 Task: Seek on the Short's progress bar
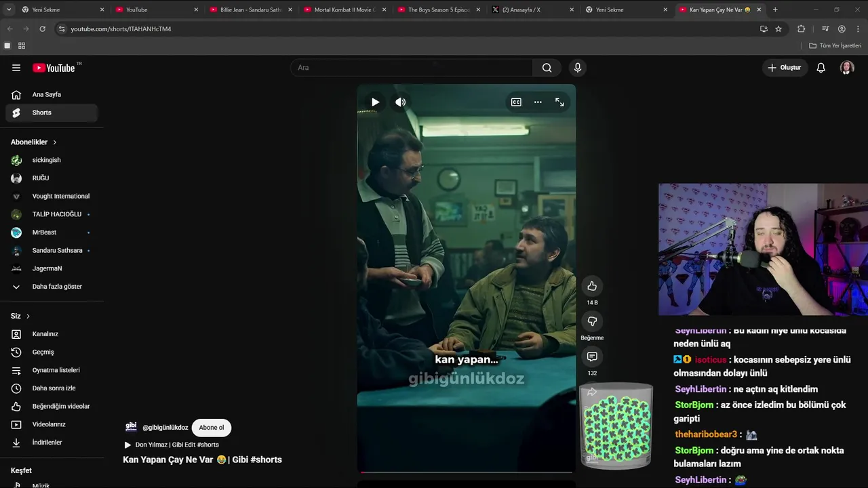467,472
